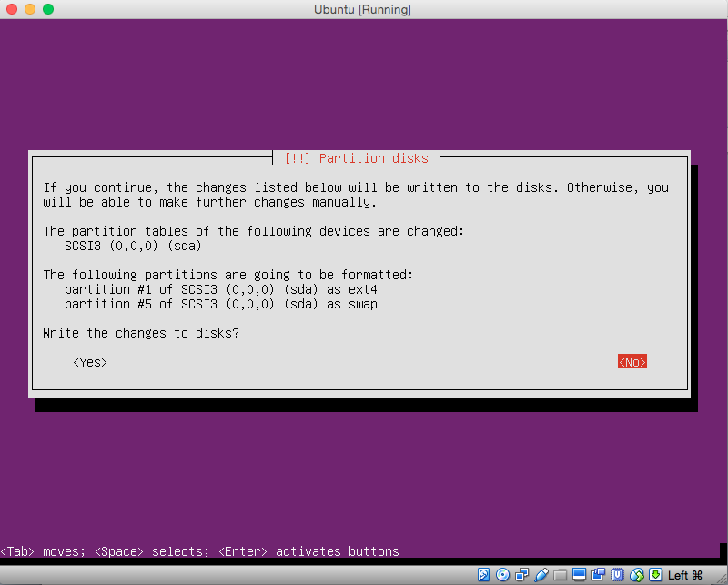Click the keyboard capture green arrow icon
Viewport: 728px width, 585px height.
point(655,575)
